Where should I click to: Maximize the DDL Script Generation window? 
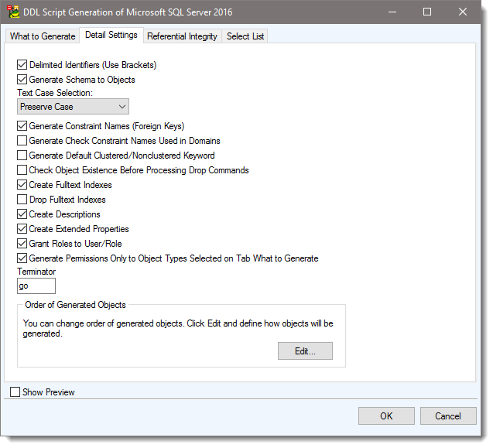coord(427,12)
